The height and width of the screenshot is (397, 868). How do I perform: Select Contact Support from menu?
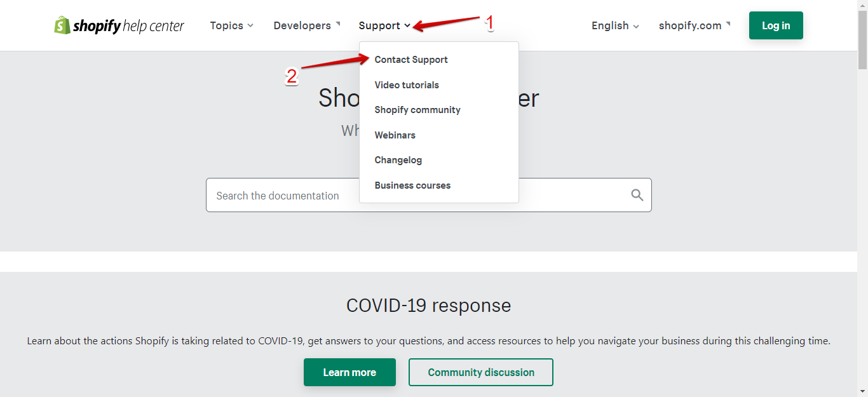(411, 60)
